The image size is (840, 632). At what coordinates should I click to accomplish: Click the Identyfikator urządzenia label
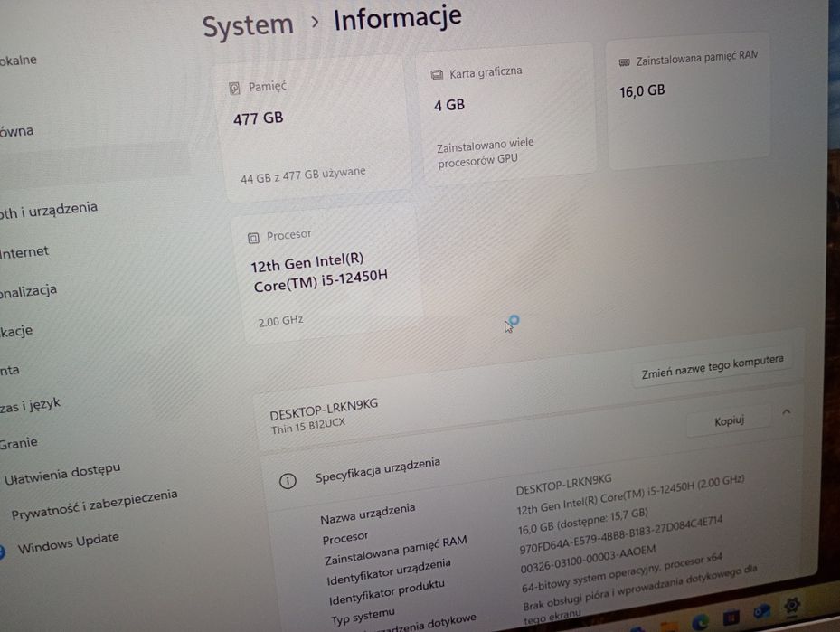(x=389, y=572)
